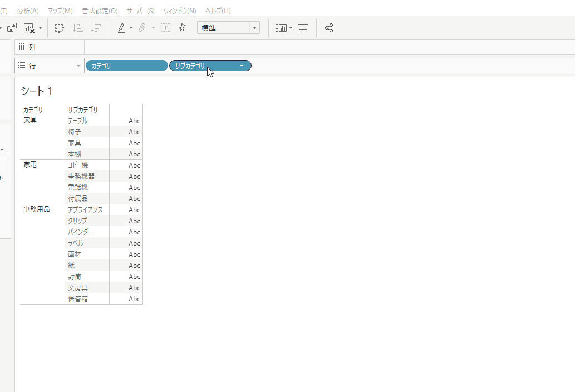
Task: Toggle the show mark labels icon
Action: [165, 28]
